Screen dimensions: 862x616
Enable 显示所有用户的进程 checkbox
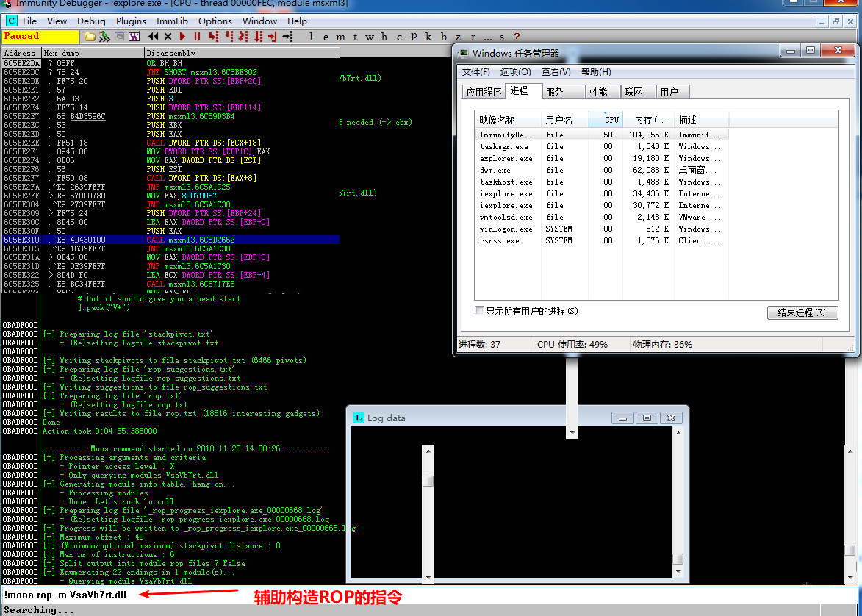(479, 311)
